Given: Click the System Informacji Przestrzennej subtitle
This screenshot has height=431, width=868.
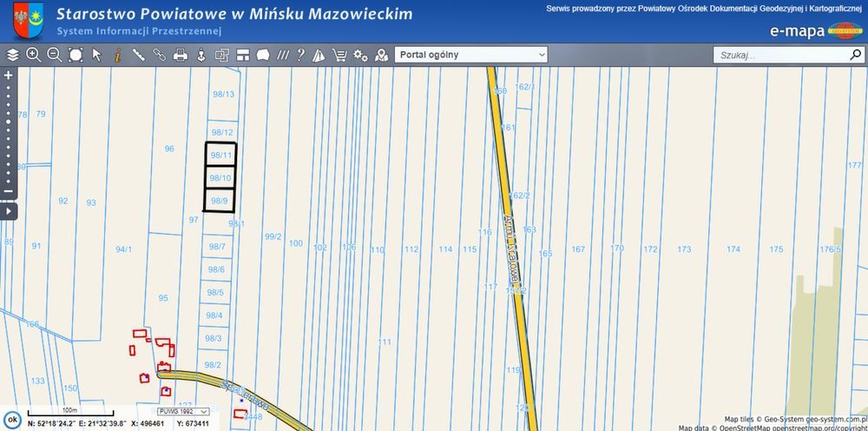Looking at the screenshot, I should pyautogui.click(x=139, y=31).
